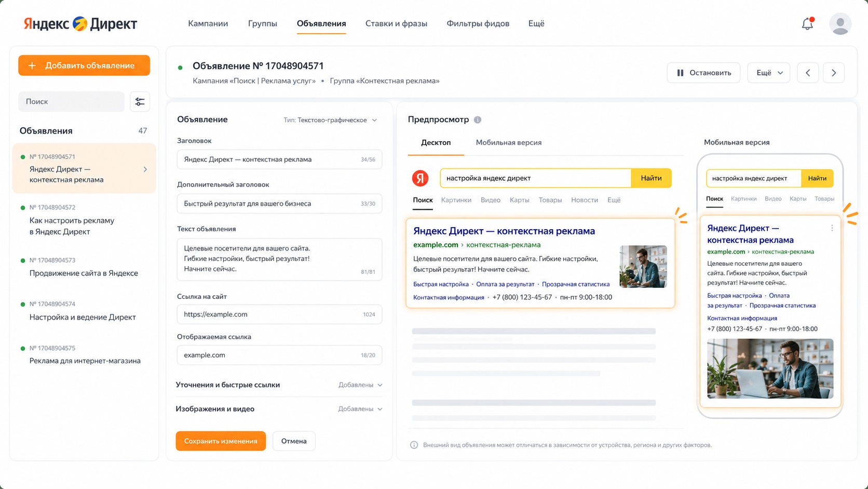The height and width of the screenshot is (489, 868).
Task: Open the notifications bell
Action: point(807,23)
